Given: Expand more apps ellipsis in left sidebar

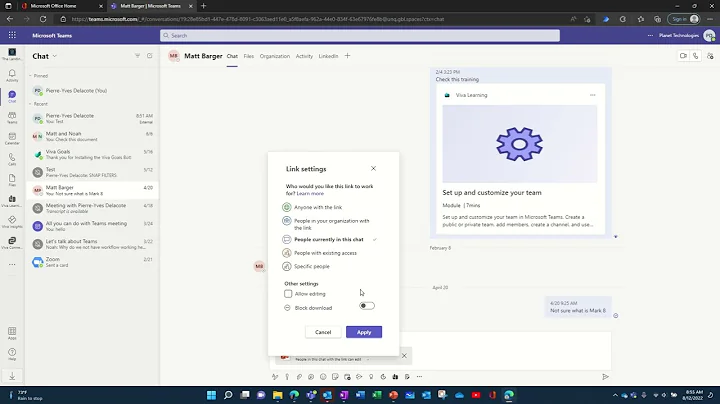Looking at the screenshot, I should coord(12,264).
